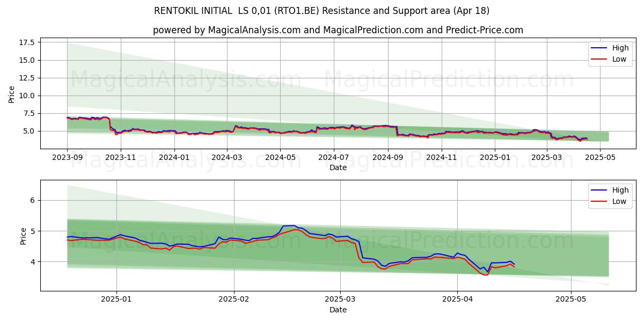Click the 2024-07 date tick label
The image size is (644, 322).
(333, 157)
